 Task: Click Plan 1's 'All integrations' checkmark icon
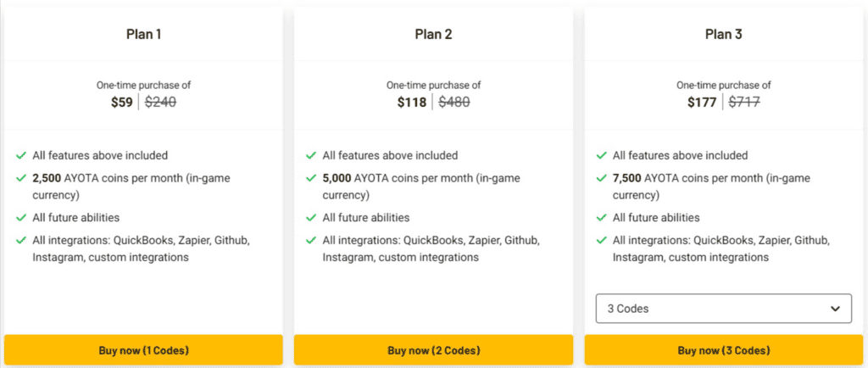point(21,240)
